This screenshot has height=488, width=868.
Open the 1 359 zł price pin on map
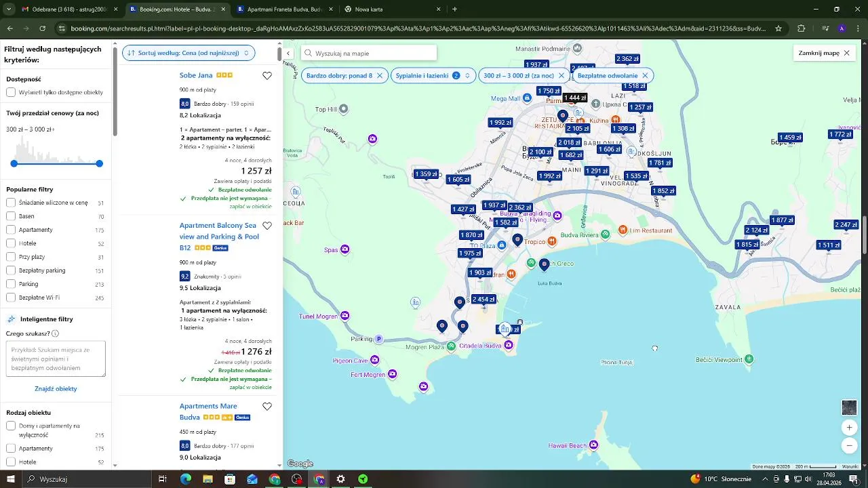coord(426,174)
